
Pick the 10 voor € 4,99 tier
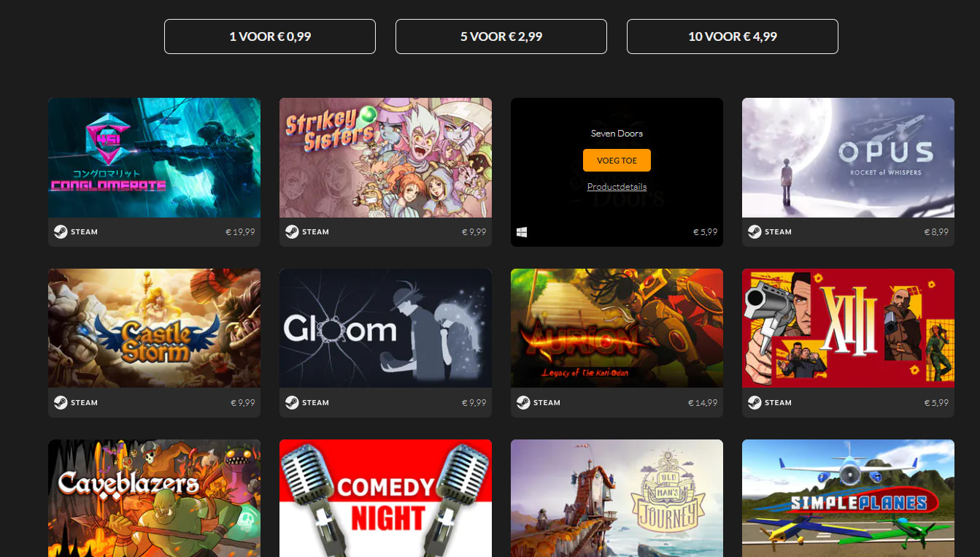pyautogui.click(x=733, y=37)
